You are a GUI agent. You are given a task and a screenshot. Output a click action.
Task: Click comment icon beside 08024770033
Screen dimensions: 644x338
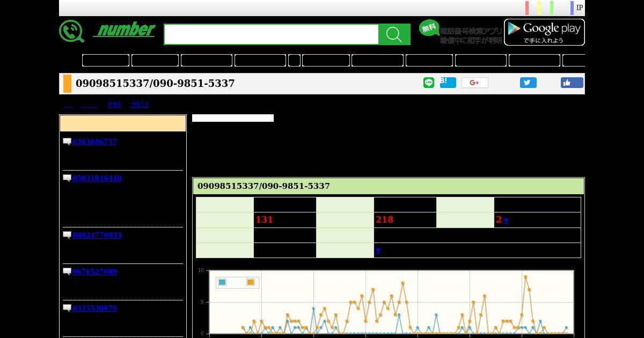[x=67, y=235]
